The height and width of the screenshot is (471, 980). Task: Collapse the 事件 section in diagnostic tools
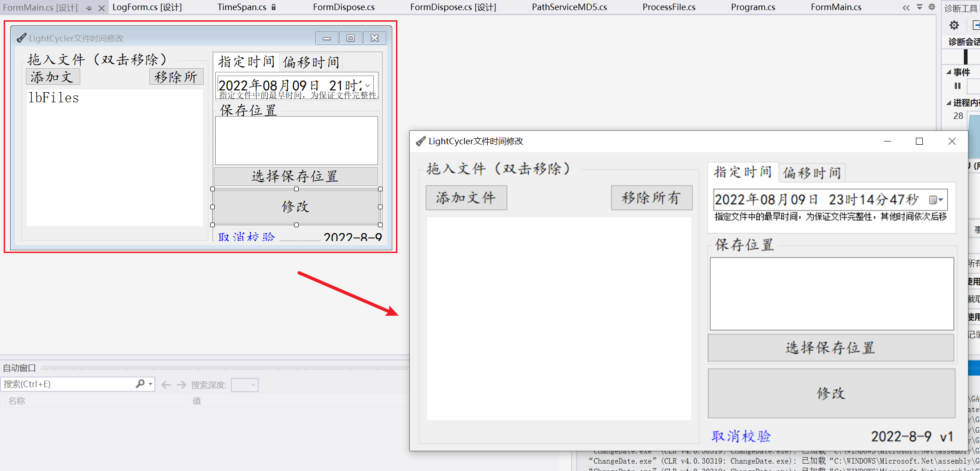coord(949,72)
